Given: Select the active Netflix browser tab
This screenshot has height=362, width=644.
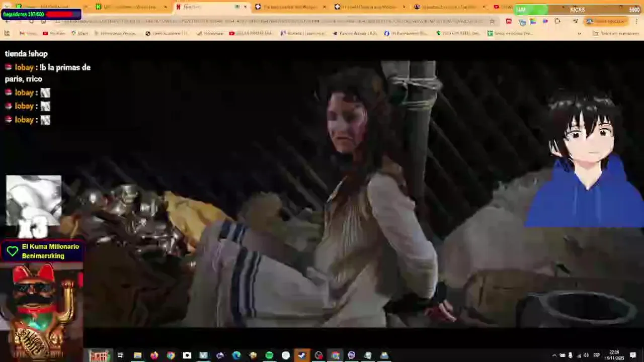Looking at the screenshot, I should click(211, 7).
